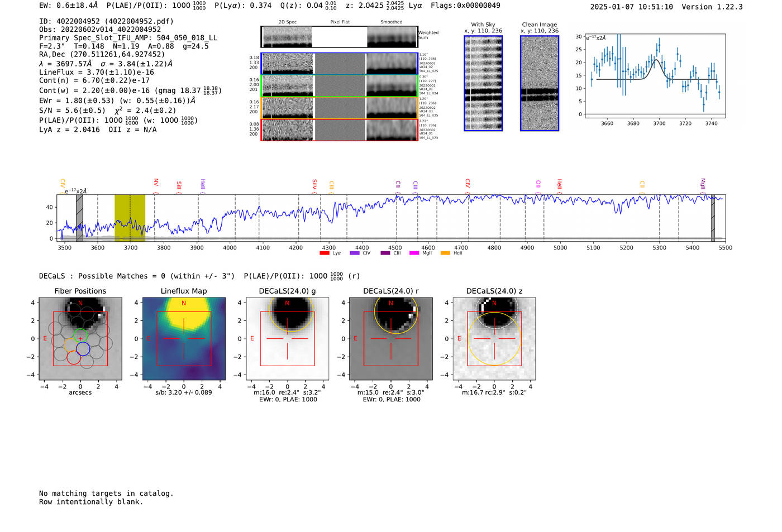Click the Weighted Sum 2D spectrum strip
The image size is (782, 532).
pyautogui.click(x=339, y=37)
